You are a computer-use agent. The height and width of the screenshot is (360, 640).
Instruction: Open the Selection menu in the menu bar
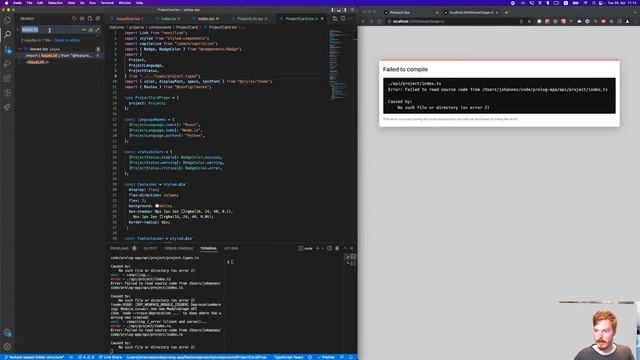coord(55,3)
